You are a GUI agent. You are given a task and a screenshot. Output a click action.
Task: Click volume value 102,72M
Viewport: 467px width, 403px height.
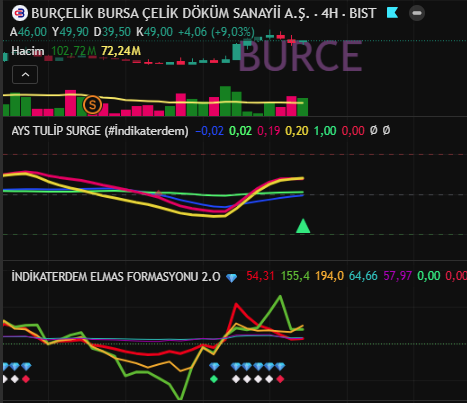(x=74, y=51)
